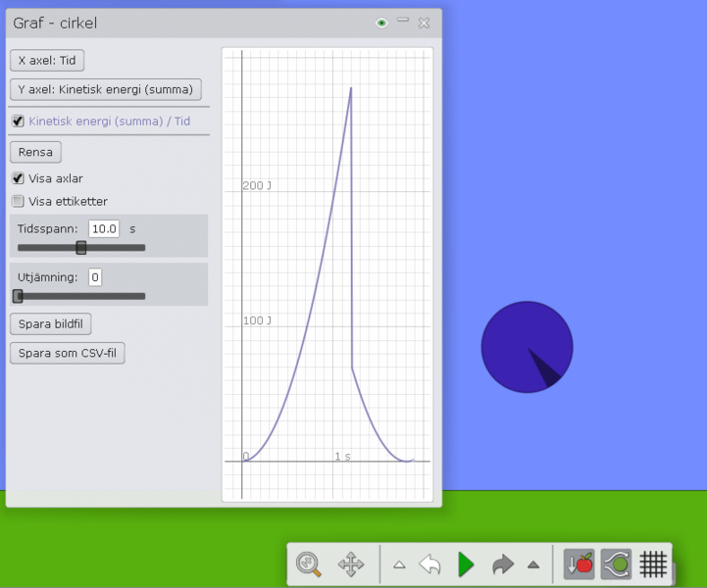Click the 1 s axis label
Viewport: 707px width, 588px height.
click(342, 457)
